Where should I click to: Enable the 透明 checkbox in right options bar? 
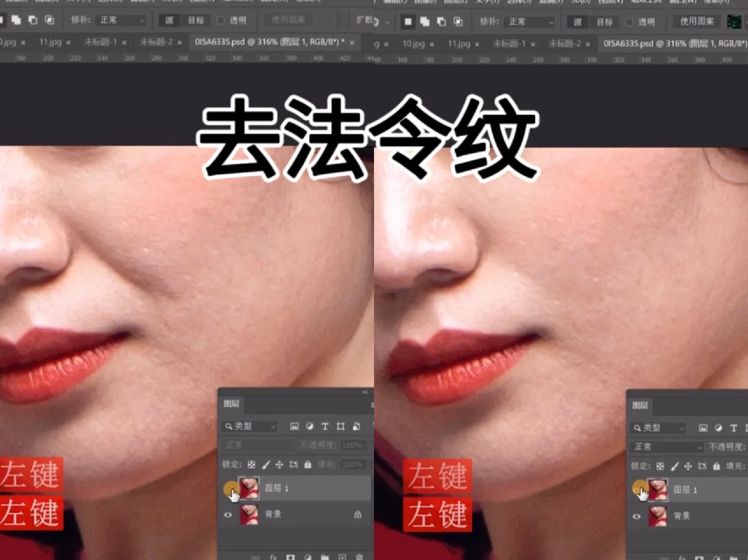(629, 22)
